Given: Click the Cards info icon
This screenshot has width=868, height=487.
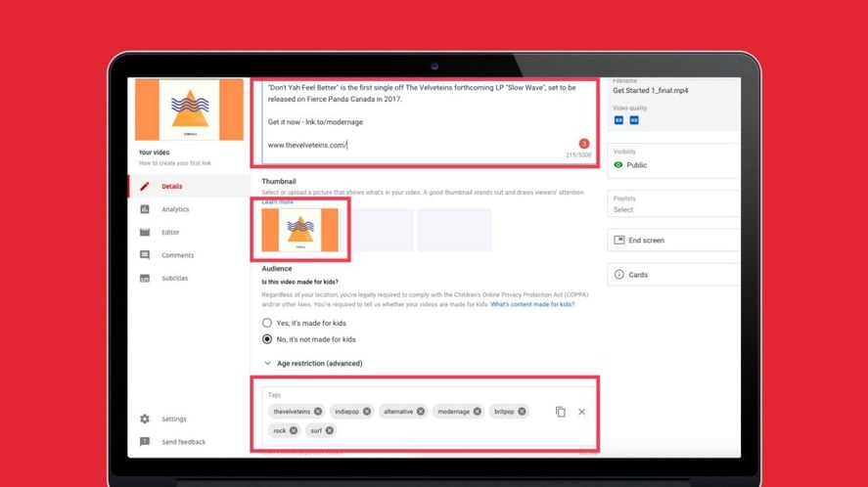Looking at the screenshot, I should tap(619, 275).
